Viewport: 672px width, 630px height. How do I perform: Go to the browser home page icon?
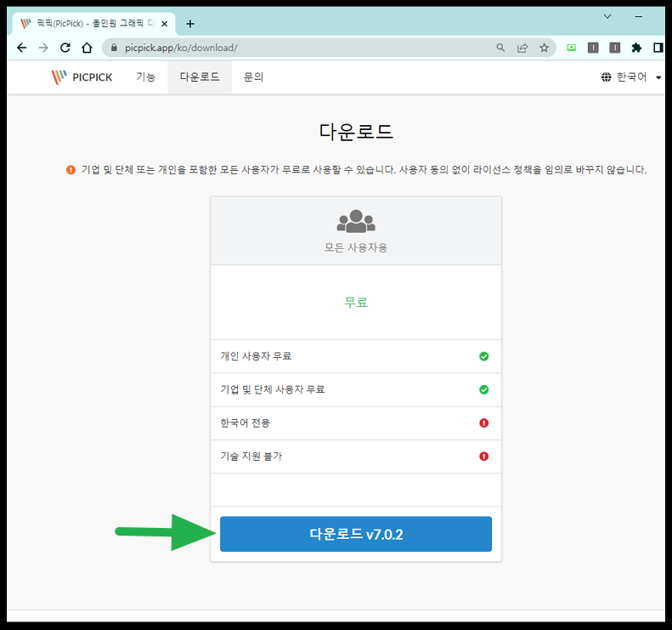(87, 48)
